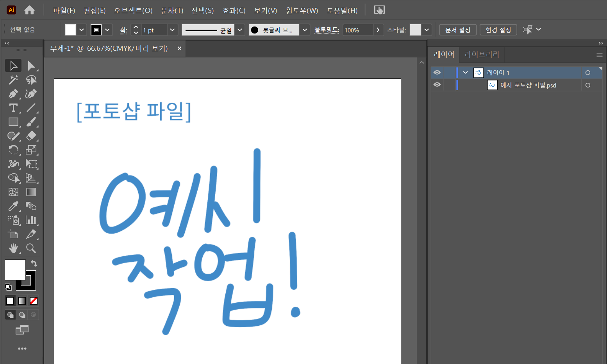Select the Paintbrush tool
Image resolution: width=607 pixels, height=364 pixels.
31,122
